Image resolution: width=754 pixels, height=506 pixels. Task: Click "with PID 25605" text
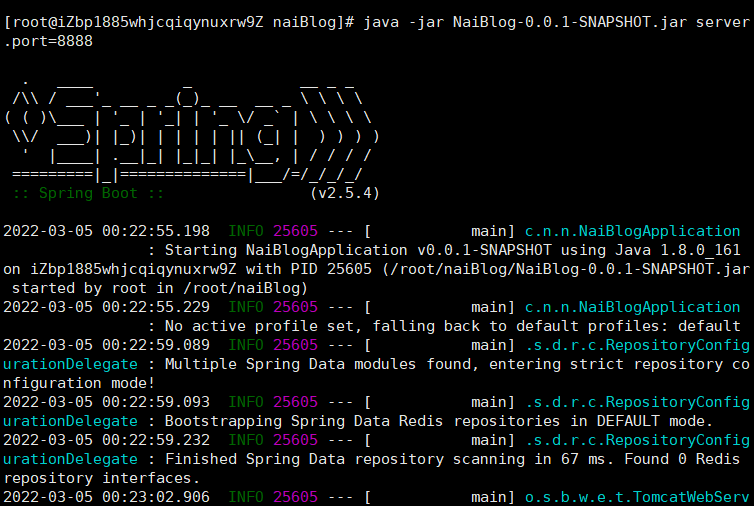(x=309, y=269)
